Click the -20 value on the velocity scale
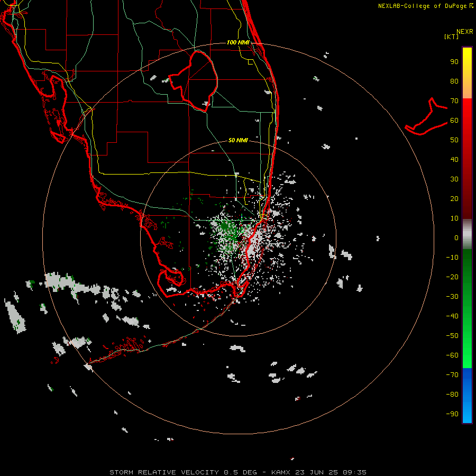Screen dimensions: 476x476 pos(452,277)
